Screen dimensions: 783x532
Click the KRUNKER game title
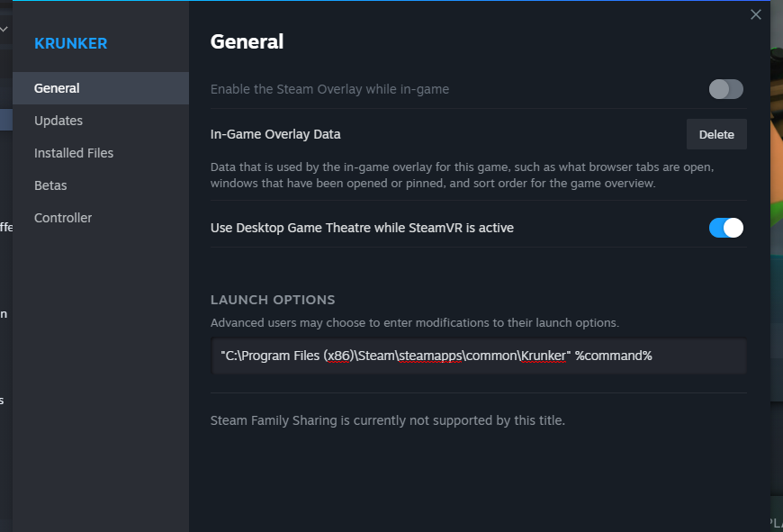point(70,43)
